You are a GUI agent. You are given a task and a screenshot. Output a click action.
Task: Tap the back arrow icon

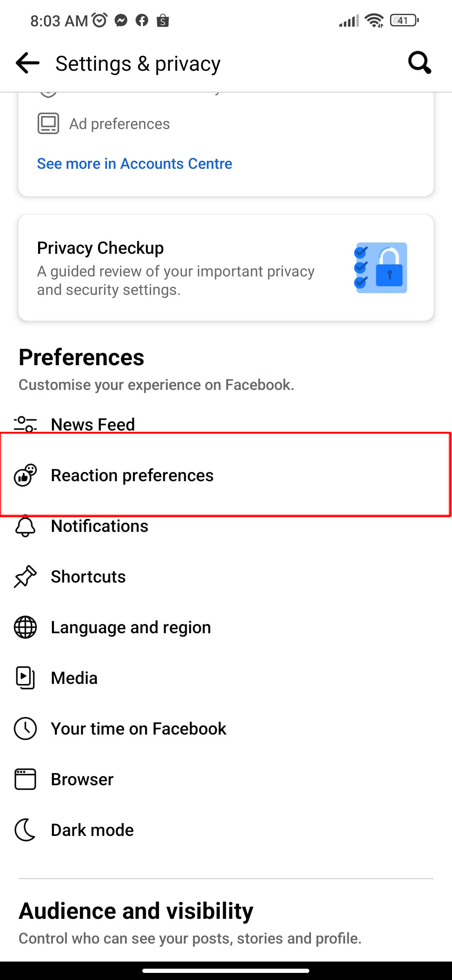click(x=28, y=63)
